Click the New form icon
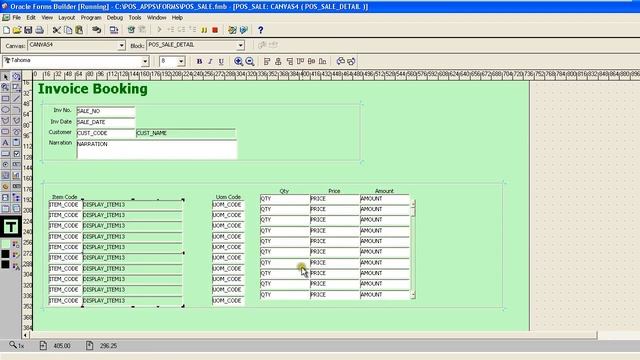The image size is (640, 360). [x=6, y=30]
